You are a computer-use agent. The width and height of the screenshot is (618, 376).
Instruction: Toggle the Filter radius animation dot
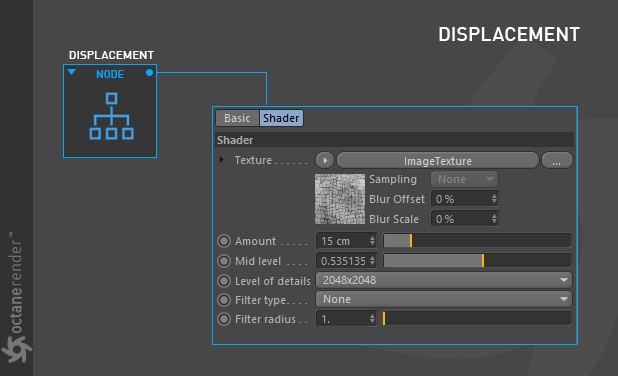click(224, 319)
